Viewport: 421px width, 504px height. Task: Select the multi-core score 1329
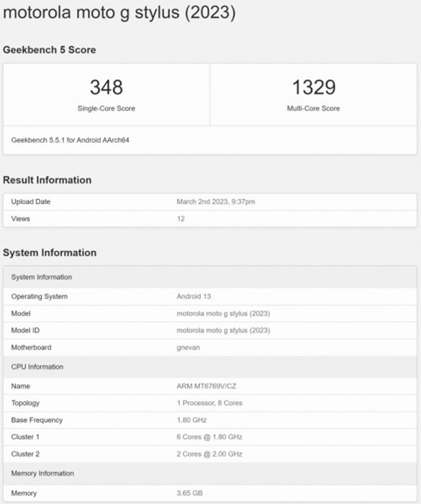tap(314, 87)
